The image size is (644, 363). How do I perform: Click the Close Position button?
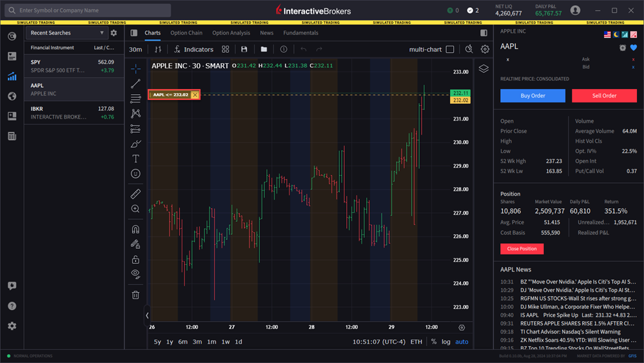[522, 249]
